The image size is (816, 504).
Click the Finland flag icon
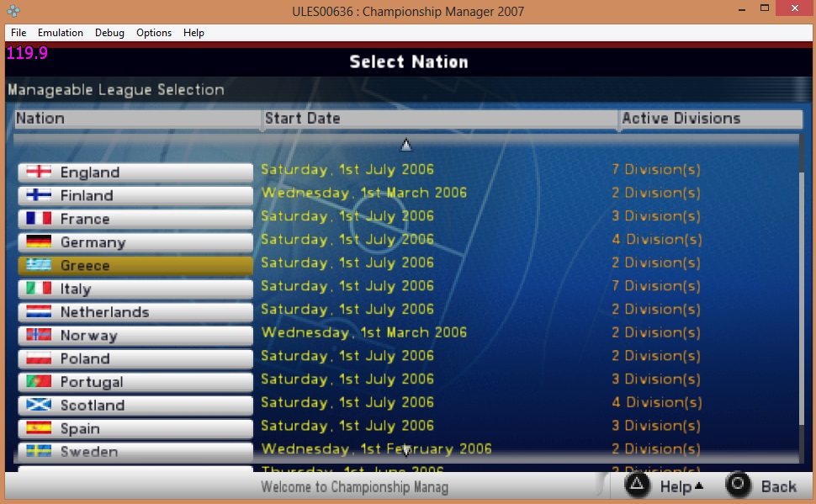point(39,196)
